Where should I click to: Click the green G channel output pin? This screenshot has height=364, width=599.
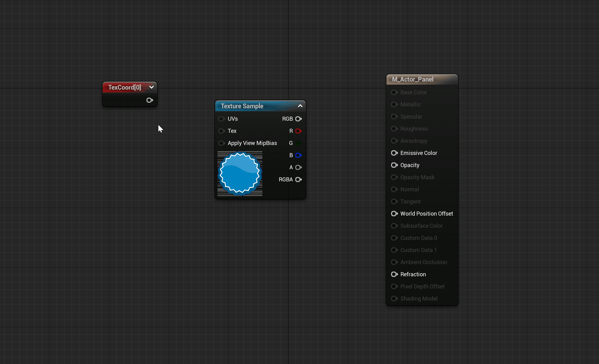click(298, 143)
